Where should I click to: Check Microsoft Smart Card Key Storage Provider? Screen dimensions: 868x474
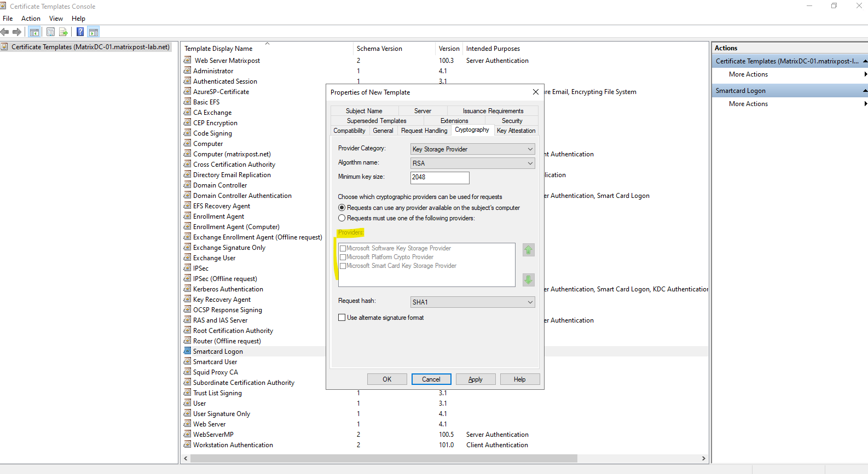343,266
